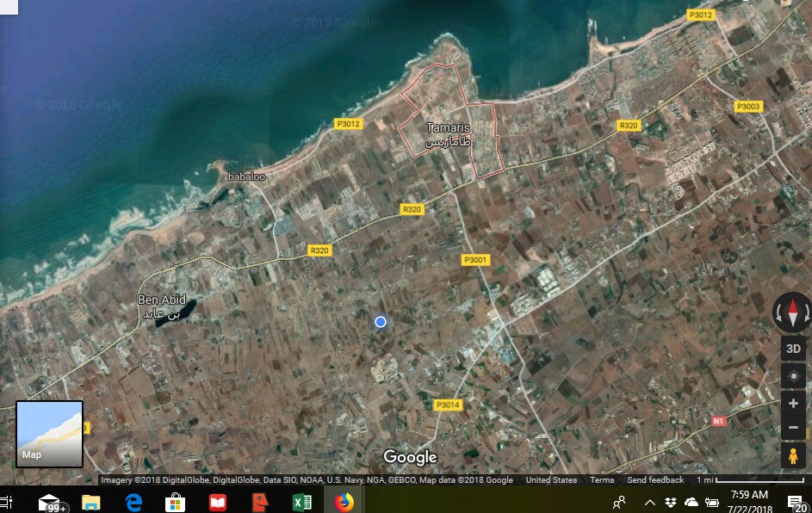Zoom out with the minus button
Screen dimensions: 812x513
pyautogui.click(x=793, y=428)
